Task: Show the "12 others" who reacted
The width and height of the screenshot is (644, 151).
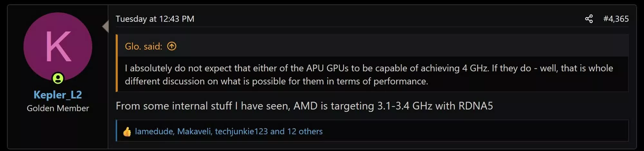Action: 305,131
